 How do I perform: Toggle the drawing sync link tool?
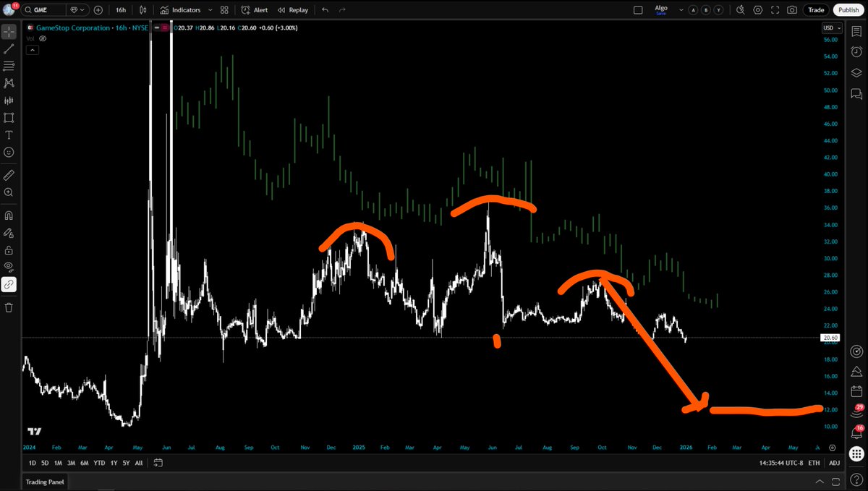pos(9,285)
